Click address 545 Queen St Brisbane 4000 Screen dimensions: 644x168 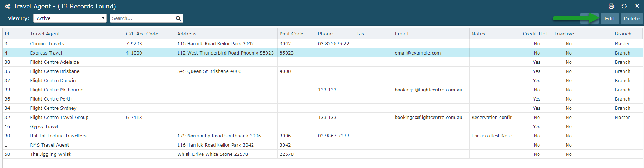tap(209, 71)
